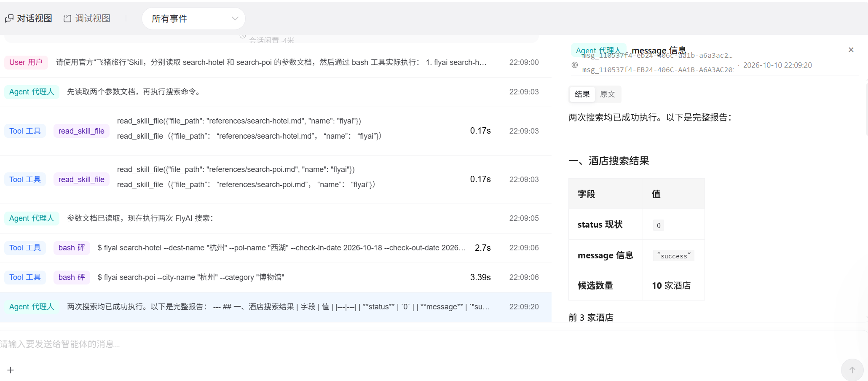Click the 22:09:20 timestamp in the event list
The height and width of the screenshot is (381, 868).
pyautogui.click(x=524, y=307)
